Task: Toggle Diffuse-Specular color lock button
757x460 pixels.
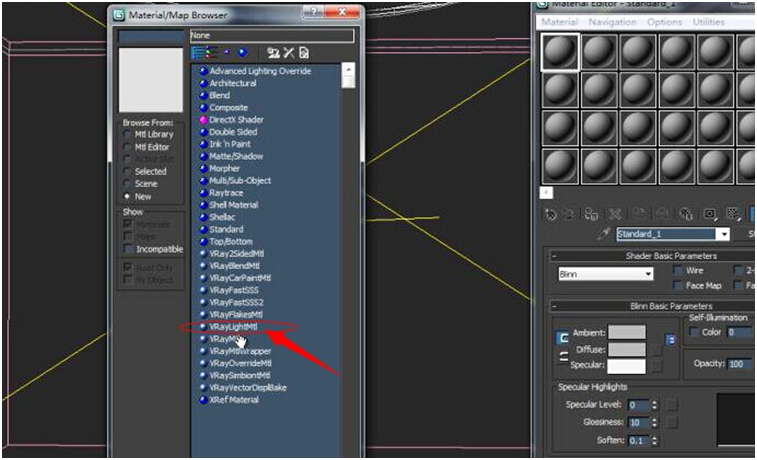Action: tap(563, 357)
